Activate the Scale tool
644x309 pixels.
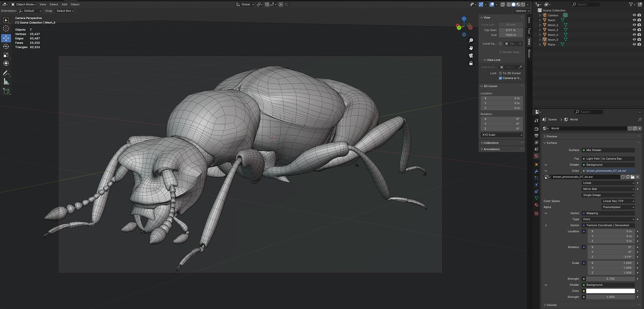tap(6, 55)
